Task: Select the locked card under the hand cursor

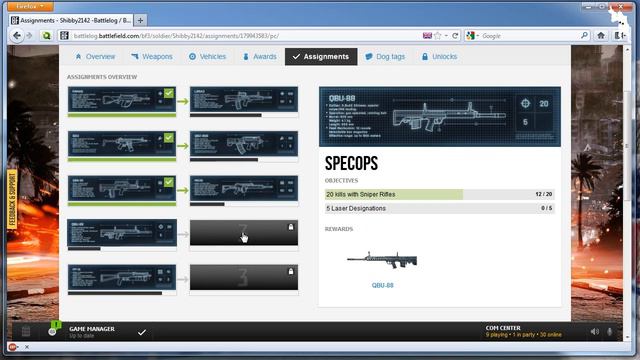Action: 244,233
